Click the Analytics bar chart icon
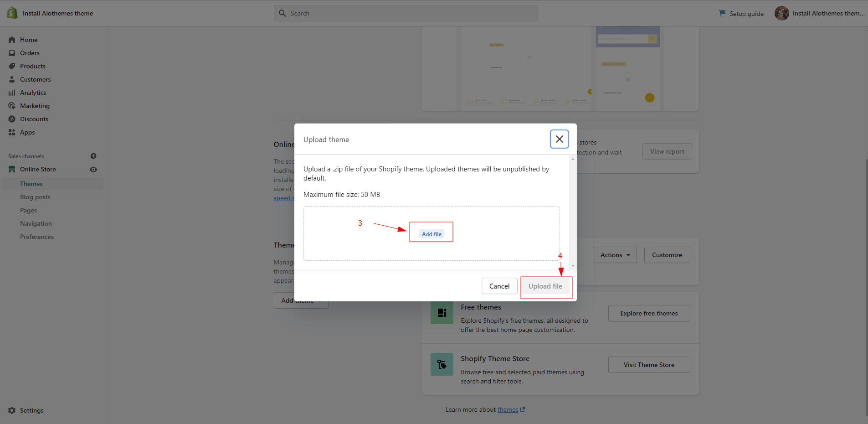 (12, 93)
